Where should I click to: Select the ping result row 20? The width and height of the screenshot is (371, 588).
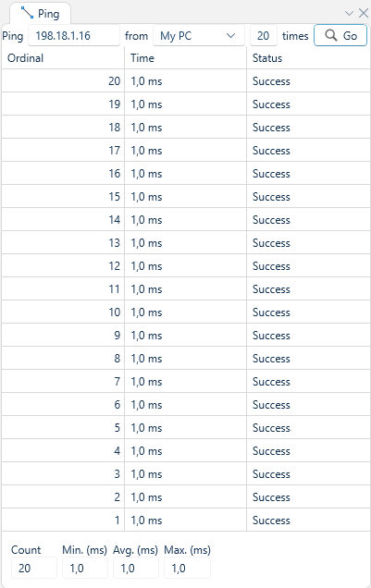[186, 81]
